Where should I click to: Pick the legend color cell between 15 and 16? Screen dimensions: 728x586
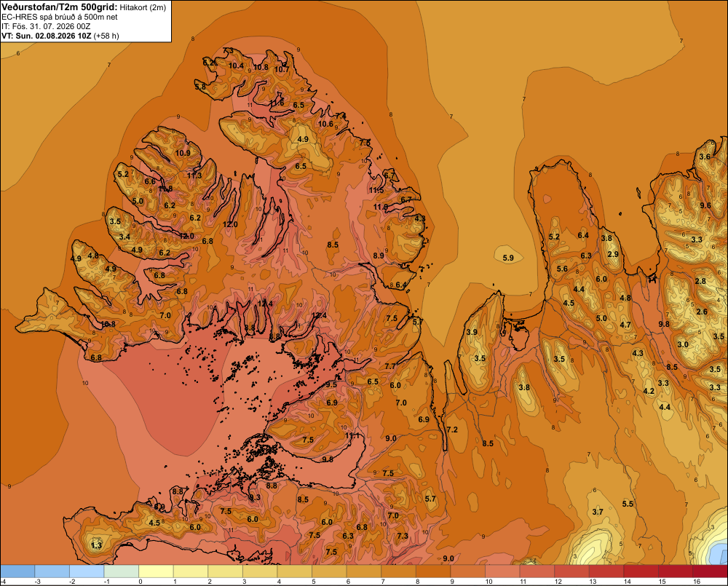[676, 571]
